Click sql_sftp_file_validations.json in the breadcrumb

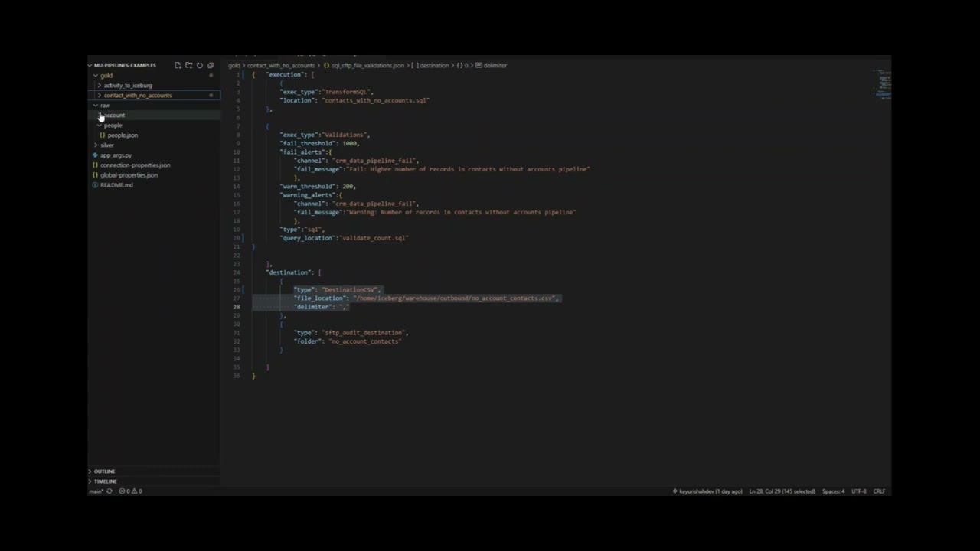coord(367,66)
